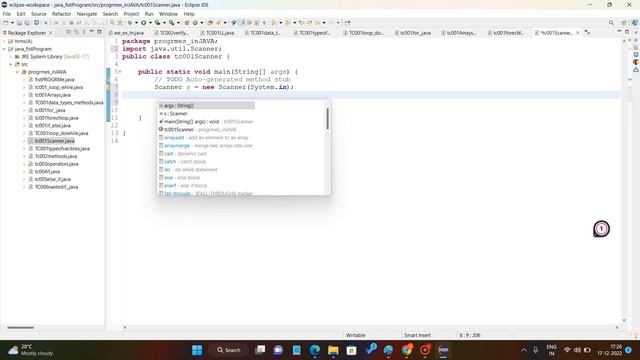Click the Debug bug icon in toolbar
Viewport: 640px width, 360px height.
(x=130, y=23)
